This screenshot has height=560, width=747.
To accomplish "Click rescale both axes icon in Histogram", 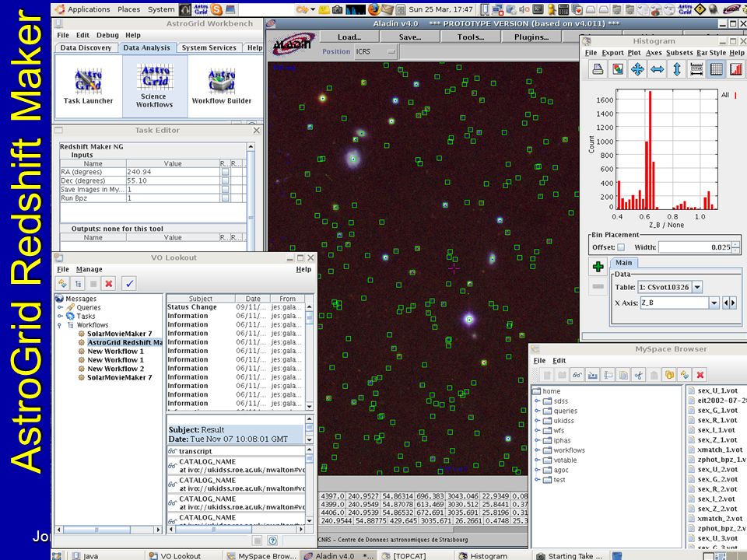I will [637, 69].
